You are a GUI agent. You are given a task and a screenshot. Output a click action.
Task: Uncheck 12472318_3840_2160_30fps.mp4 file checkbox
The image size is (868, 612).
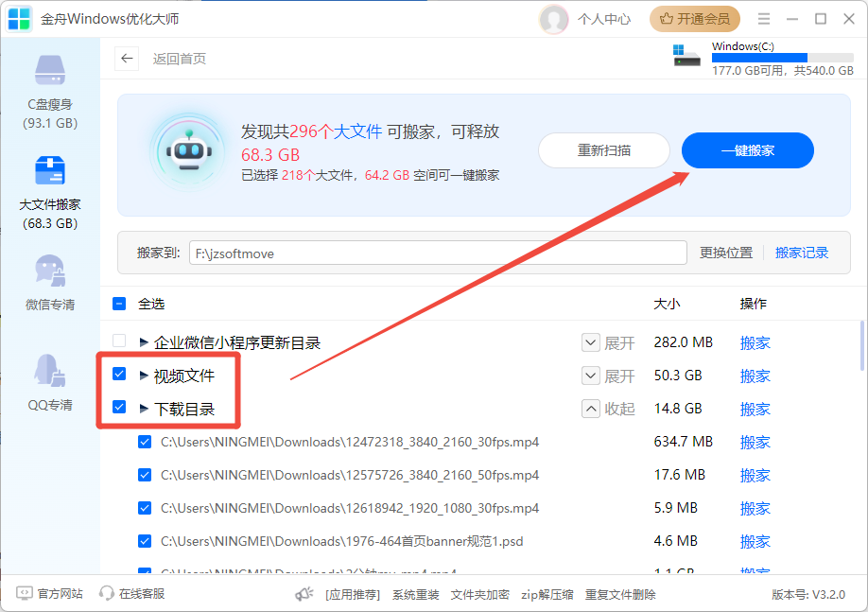145,442
